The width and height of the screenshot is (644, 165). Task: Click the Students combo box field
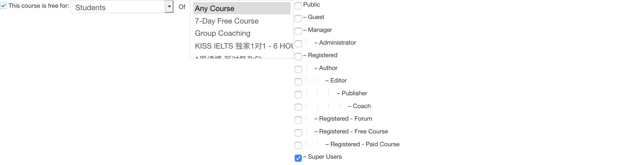[117, 7]
